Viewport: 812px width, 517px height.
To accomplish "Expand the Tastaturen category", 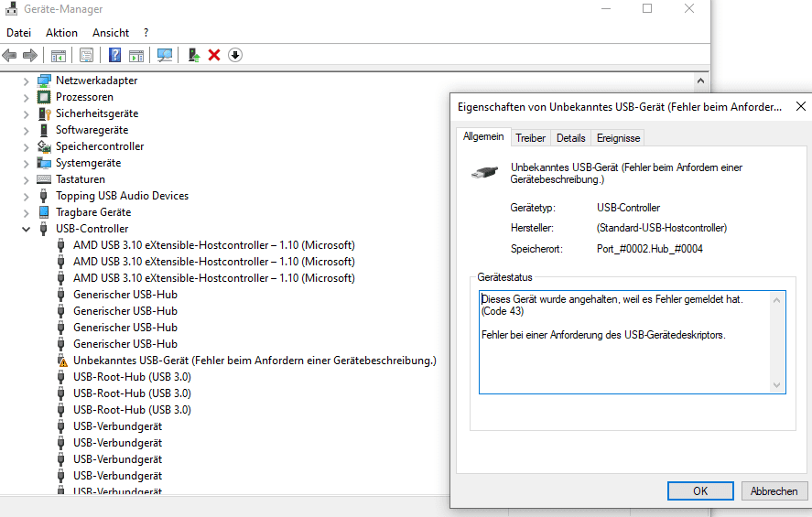I will click(26, 180).
